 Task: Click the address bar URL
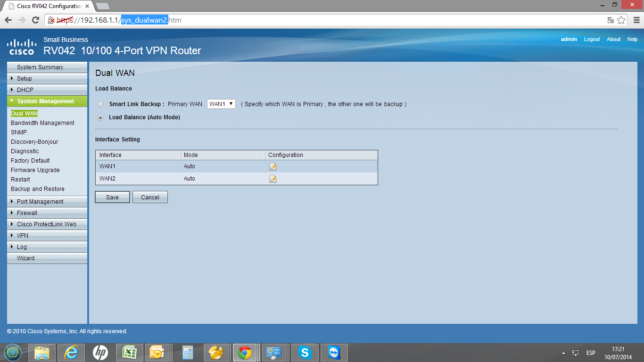[x=325, y=20]
